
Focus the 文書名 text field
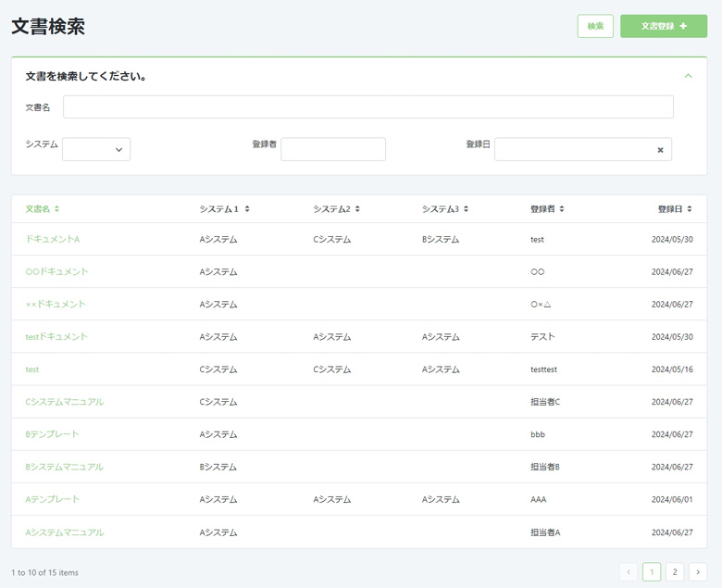click(367, 106)
